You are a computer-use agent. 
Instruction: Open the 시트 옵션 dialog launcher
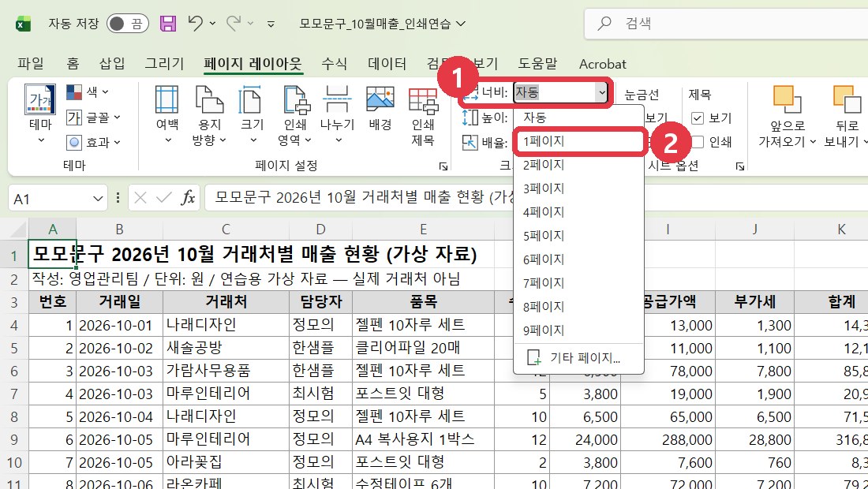click(740, 166)
